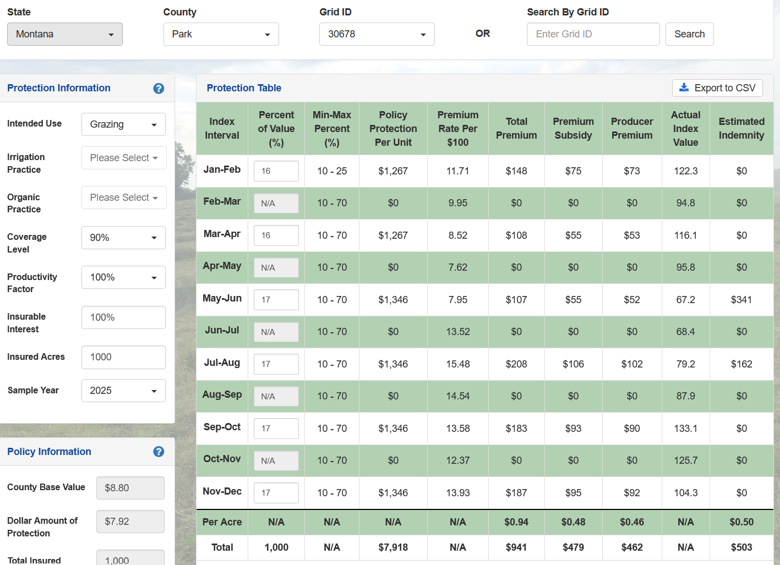Viewport: 780px width, 565px height.
Task: Click the Estimated Indemnity column header
Action: click(741, 128)
